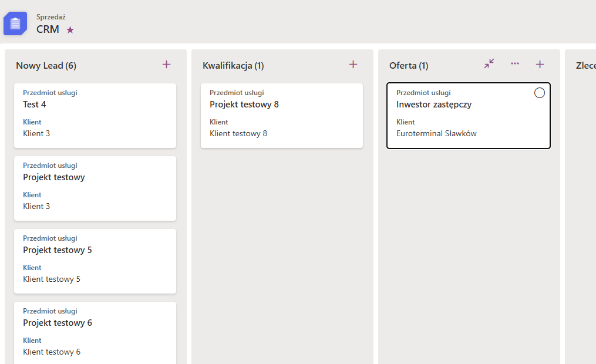The image size is (596, 364).
Task: Click the CRM app clipboard icon
Action: pyautogui.click(x=15, y=23)
